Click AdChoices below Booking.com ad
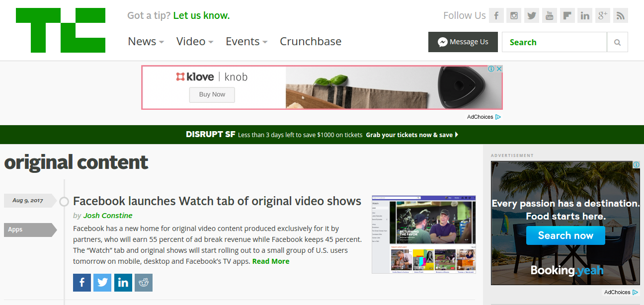The height and width of the screenshot is (305, 644). [621, 293]
